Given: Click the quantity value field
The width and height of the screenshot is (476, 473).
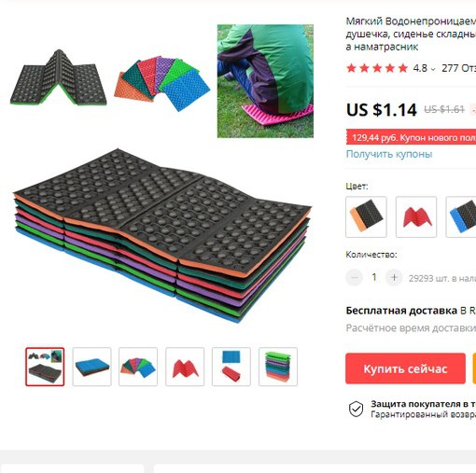Looking at the screenshot, I should [x=374, y=277].
